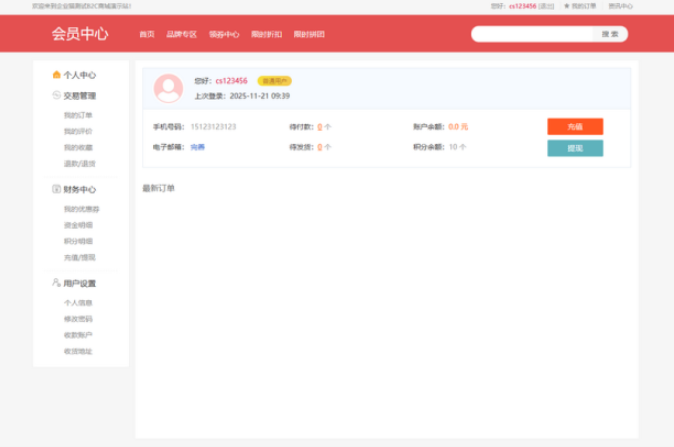Click the 待付款 count 0

pyautogui.click(x=320, y=127)
